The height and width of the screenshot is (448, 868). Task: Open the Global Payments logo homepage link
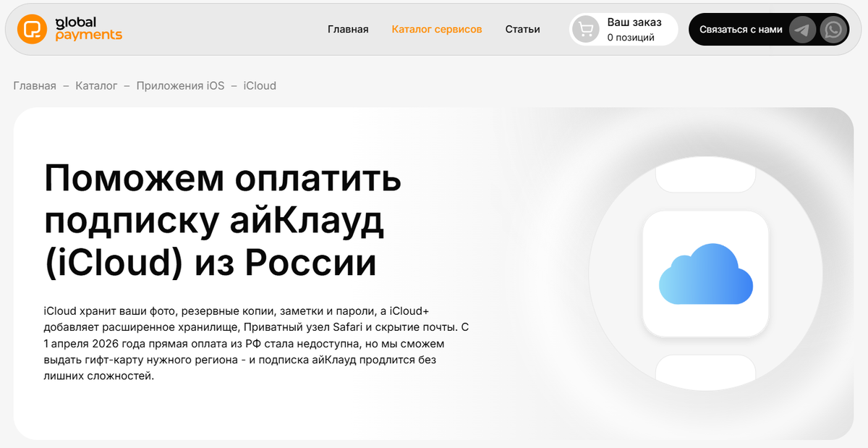(70, 29)
